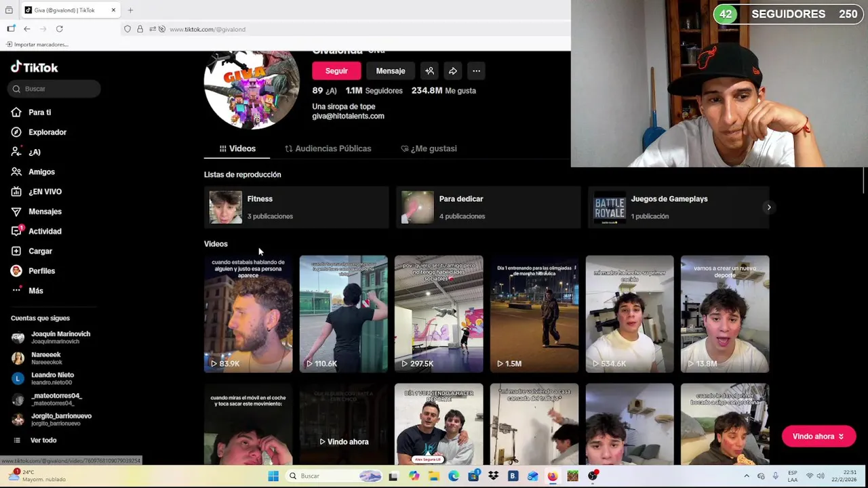Reload the page in browser

[x=60, y=29]
